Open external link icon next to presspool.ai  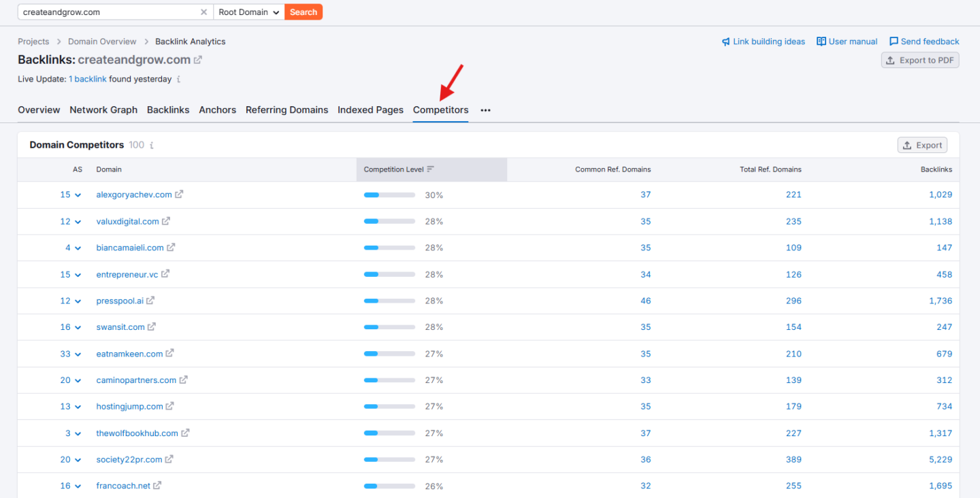pos(150,300)
